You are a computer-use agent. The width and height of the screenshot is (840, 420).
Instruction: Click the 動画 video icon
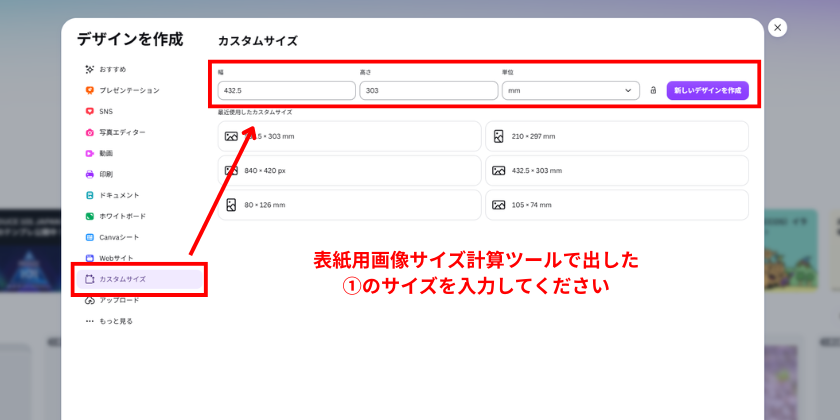click(89, 153)
